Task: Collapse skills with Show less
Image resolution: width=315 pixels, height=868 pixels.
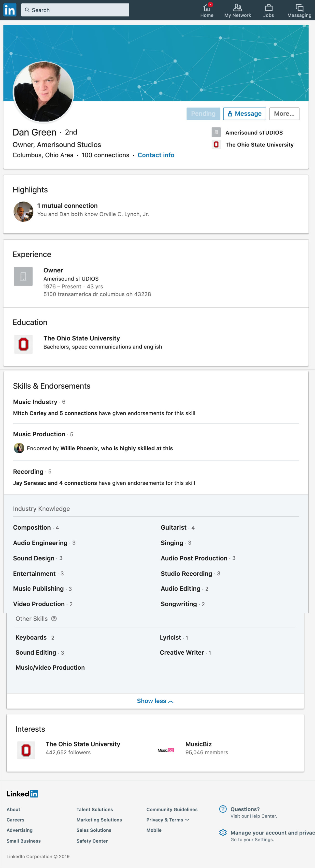Action: pos(155,701)
